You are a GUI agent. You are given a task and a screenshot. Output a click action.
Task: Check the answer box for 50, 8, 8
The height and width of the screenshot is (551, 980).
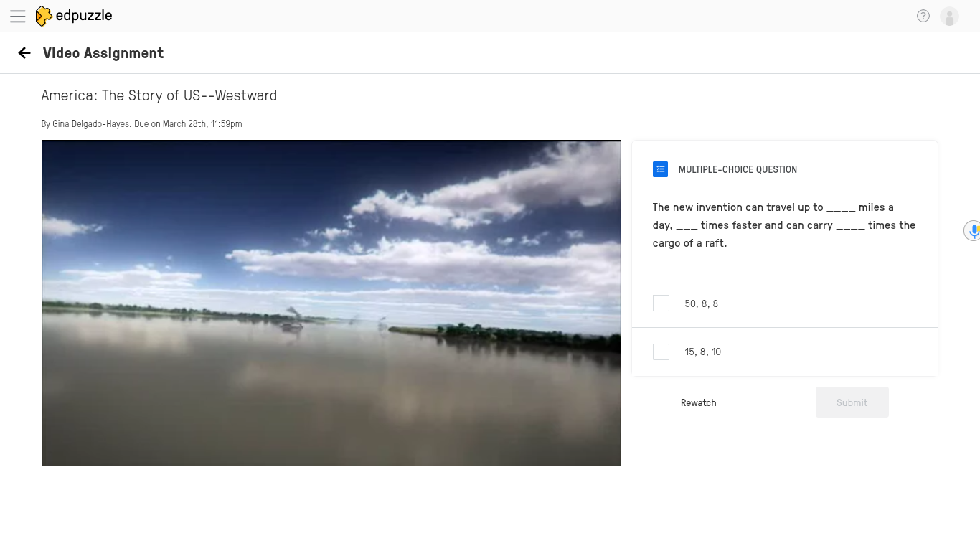[x=661, y=303]
